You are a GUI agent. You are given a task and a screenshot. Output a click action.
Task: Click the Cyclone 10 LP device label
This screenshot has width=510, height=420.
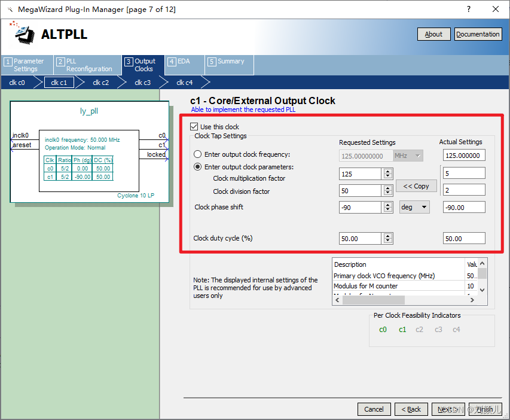(x=136, y=196)
